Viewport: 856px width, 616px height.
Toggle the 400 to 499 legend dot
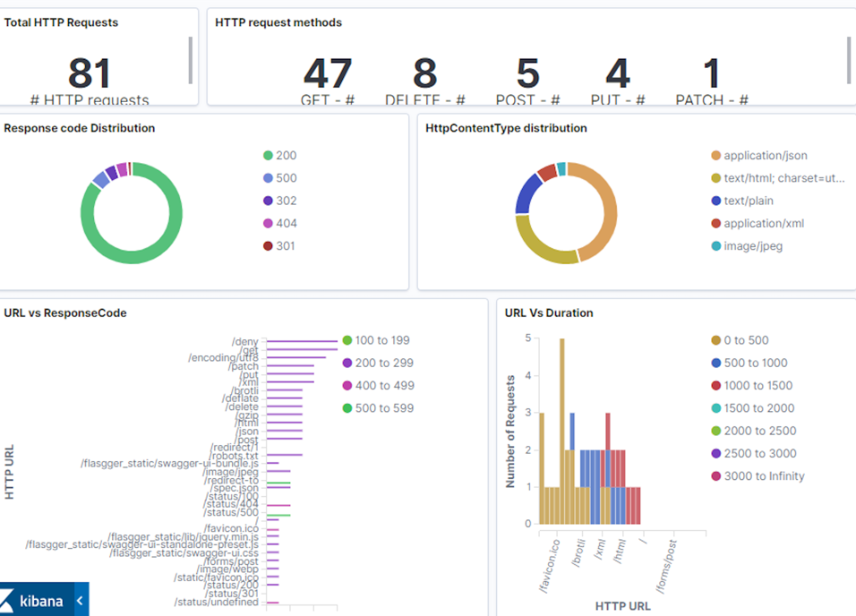347,386
